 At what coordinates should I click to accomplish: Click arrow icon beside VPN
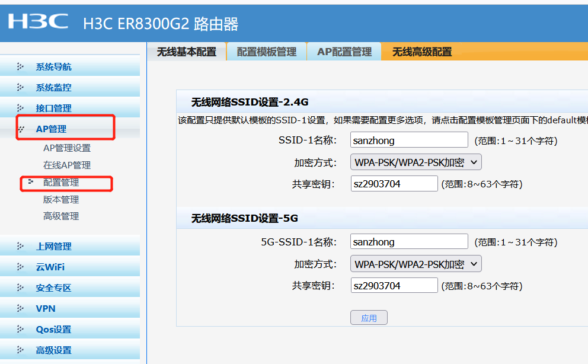[x=20, y=308]
